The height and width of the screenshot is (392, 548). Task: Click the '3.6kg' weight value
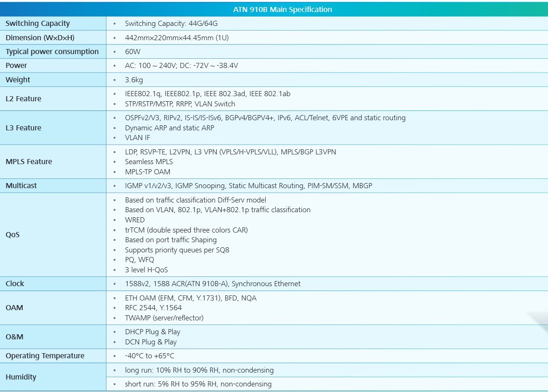pyautogui.click(x=134, y=80)
